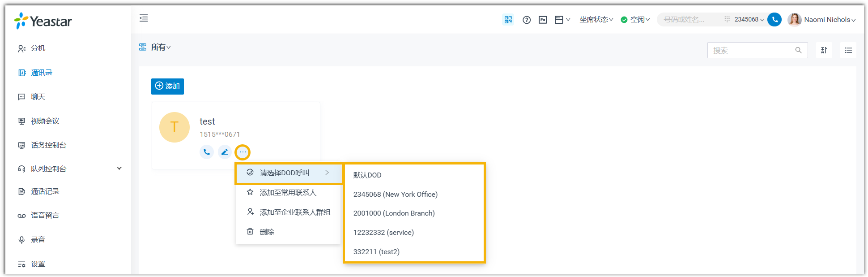868x277 pixels.
Task: Open the 坐席状态 dropdown
Action: (596, 20)
